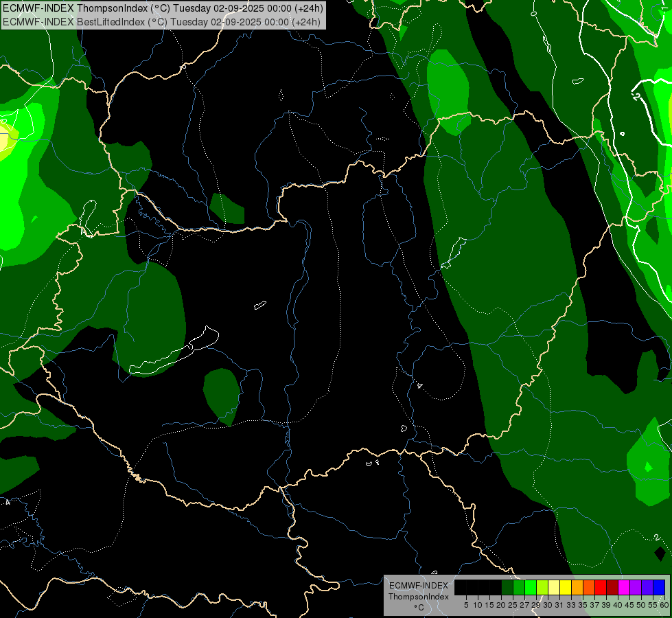
Task: Select the dark red 39–40 legend swatch
Action: tap(612, 587)
